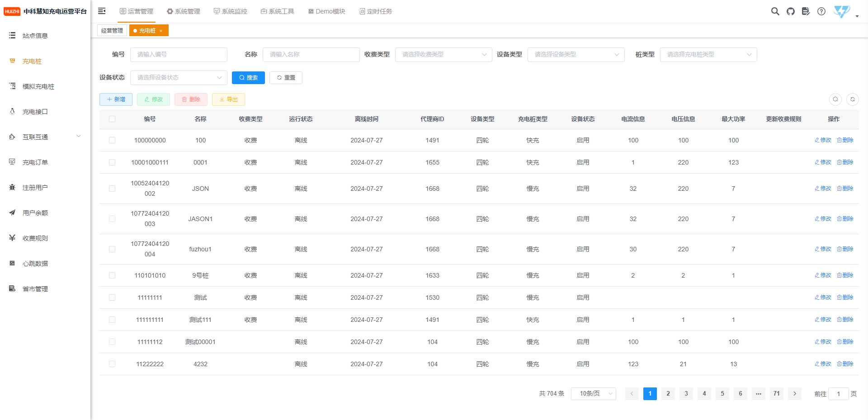This screenshot has width=868, height=420.
Task: Switch to the 经营管理 tab
Action: point(112,30)
